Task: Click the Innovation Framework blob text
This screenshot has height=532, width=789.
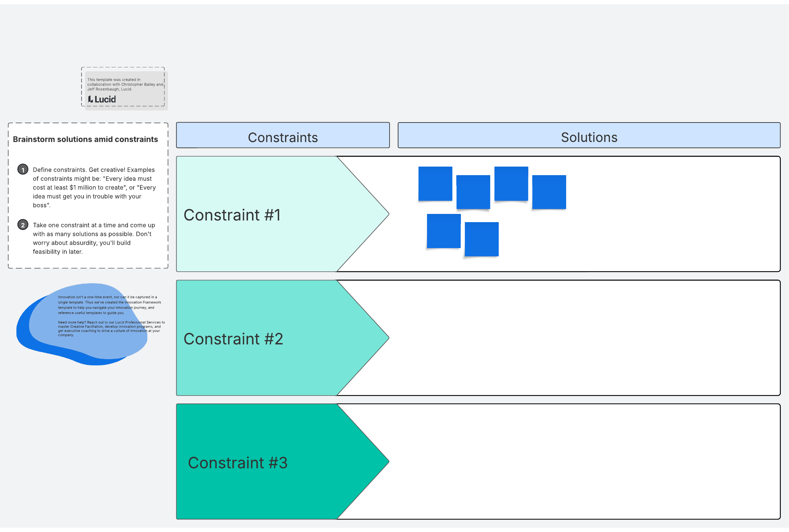Action: (108, 315)
